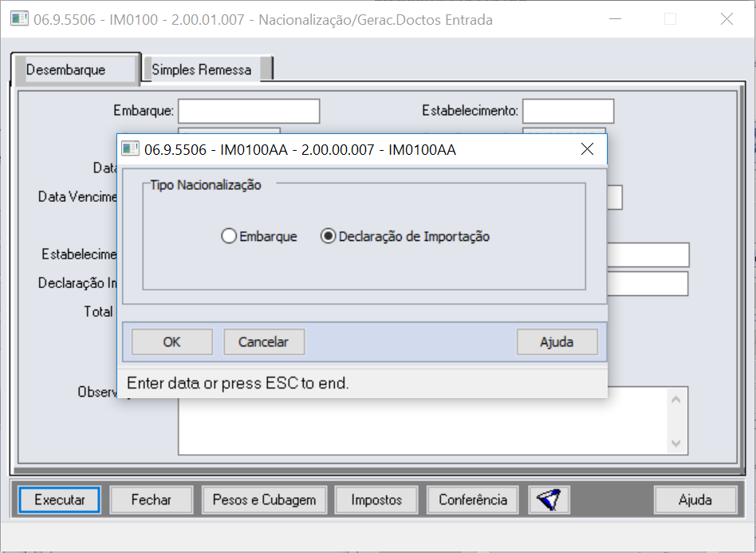The width and height of the screenshot is (756, 553).
Task: Click the main window application icon
Action: 19,19
